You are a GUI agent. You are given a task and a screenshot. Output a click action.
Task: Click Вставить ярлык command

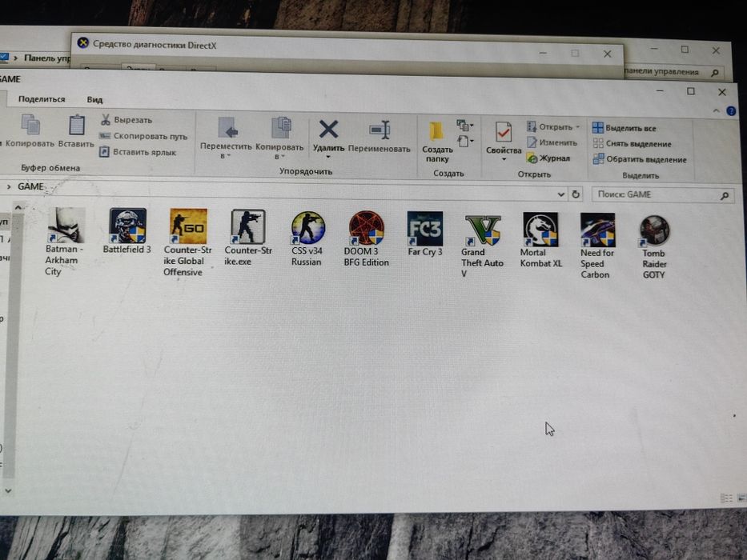138,152
